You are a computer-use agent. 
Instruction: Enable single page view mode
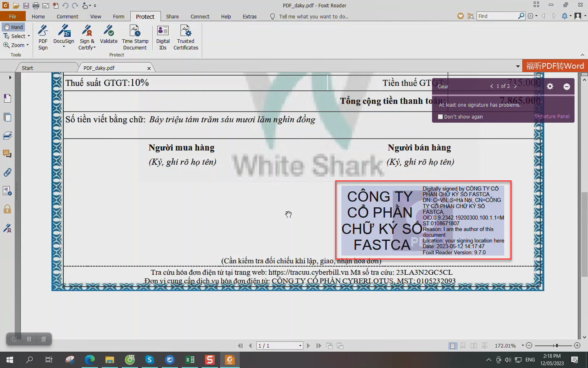pos(452,346)
